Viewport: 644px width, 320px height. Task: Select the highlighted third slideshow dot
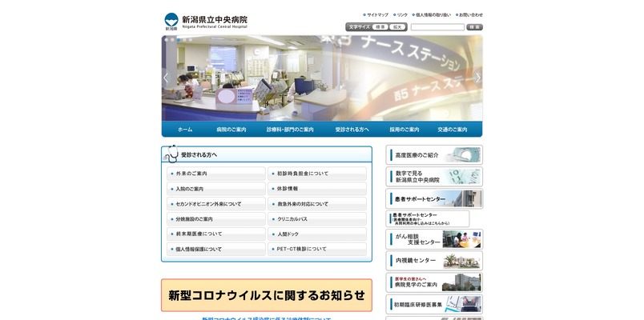tap(179, 40)
